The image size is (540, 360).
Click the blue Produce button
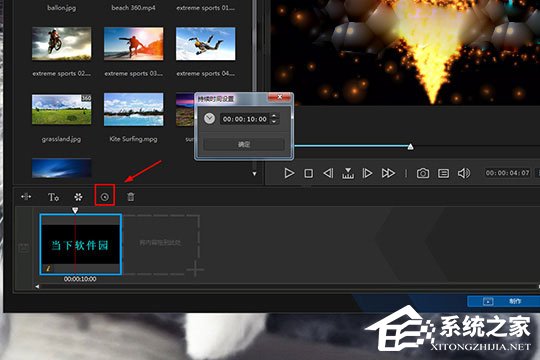pos(503,301)
